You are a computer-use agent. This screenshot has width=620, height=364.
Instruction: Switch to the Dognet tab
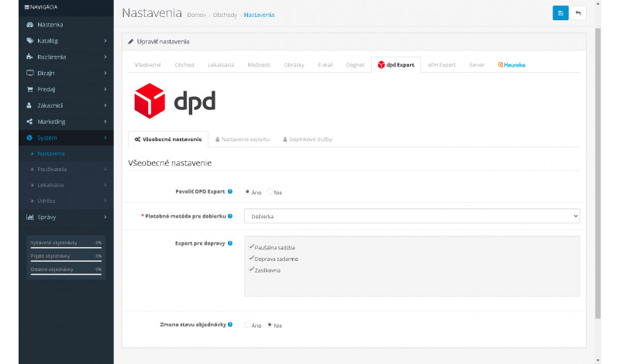coord(355,65)
